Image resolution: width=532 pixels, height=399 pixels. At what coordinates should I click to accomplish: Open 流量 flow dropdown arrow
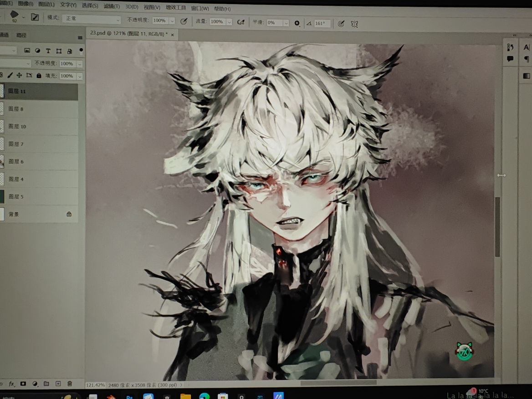230,22
